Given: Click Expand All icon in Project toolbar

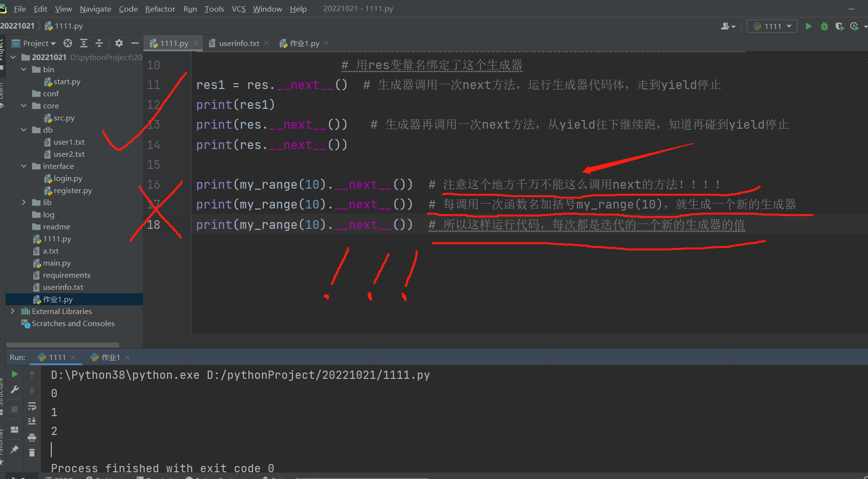Looking at the screenshot, I should (x=84, y=43).
